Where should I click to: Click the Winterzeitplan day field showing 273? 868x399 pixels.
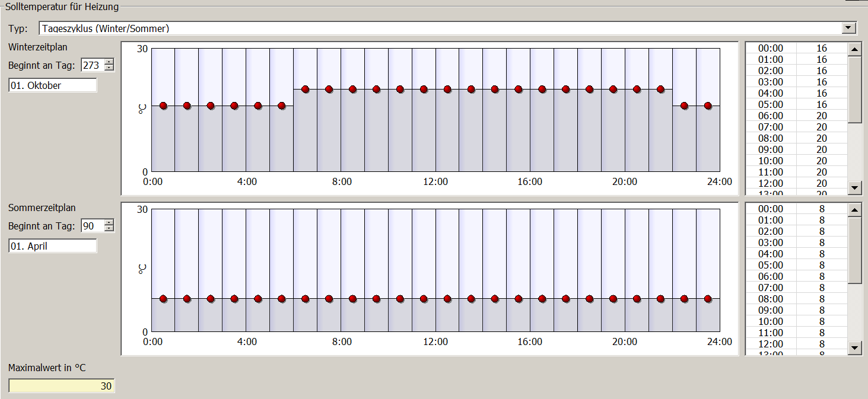pos(93,65)
